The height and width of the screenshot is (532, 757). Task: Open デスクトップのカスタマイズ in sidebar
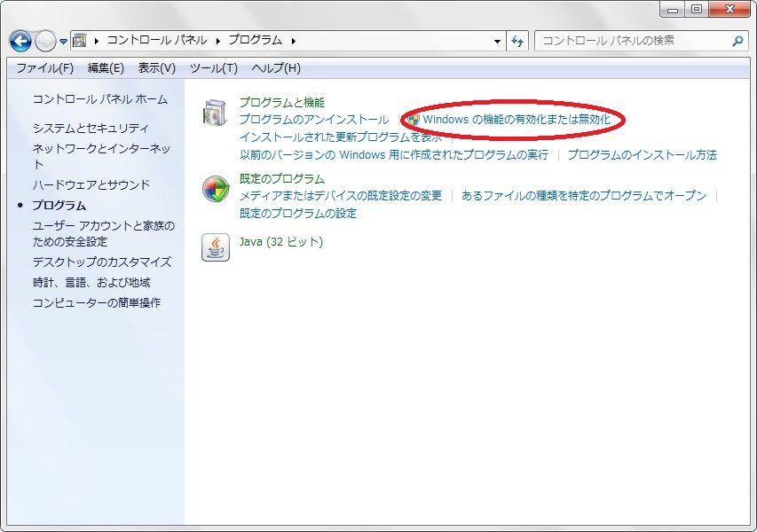102,262
